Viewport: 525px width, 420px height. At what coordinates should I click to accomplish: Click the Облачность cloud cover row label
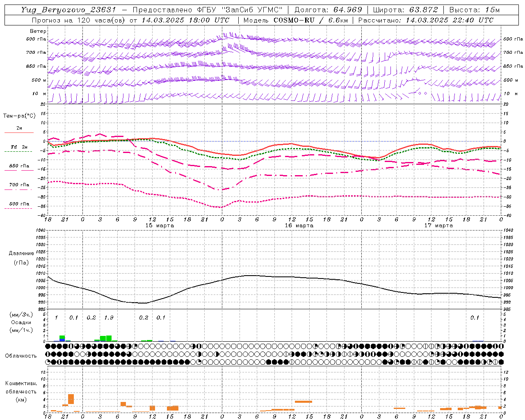pos(21,356)
